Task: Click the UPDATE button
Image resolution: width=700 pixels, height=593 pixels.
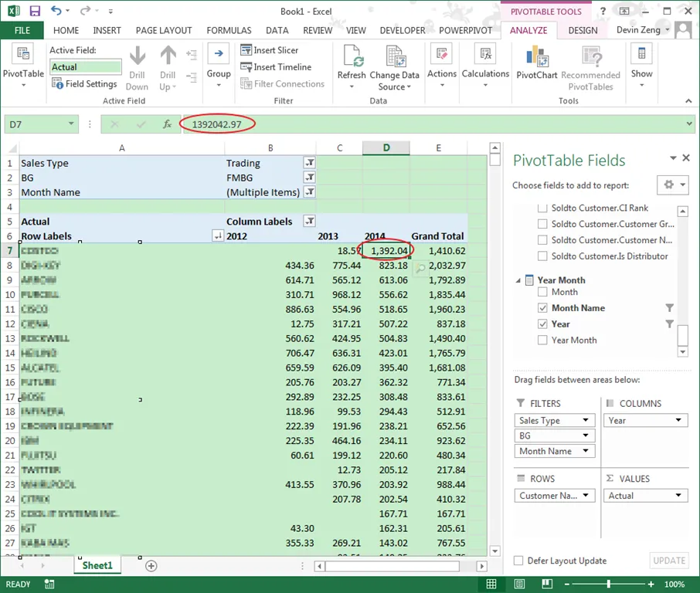Action: (669, 561)
